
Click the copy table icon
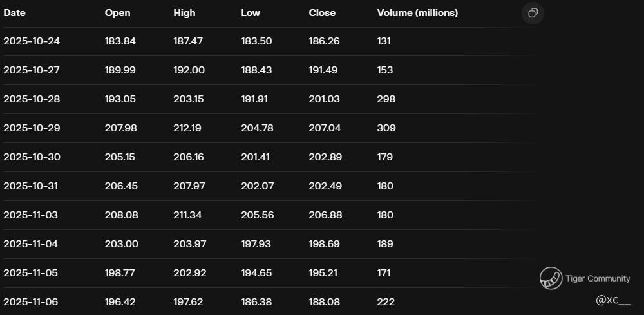coord(533,13)
